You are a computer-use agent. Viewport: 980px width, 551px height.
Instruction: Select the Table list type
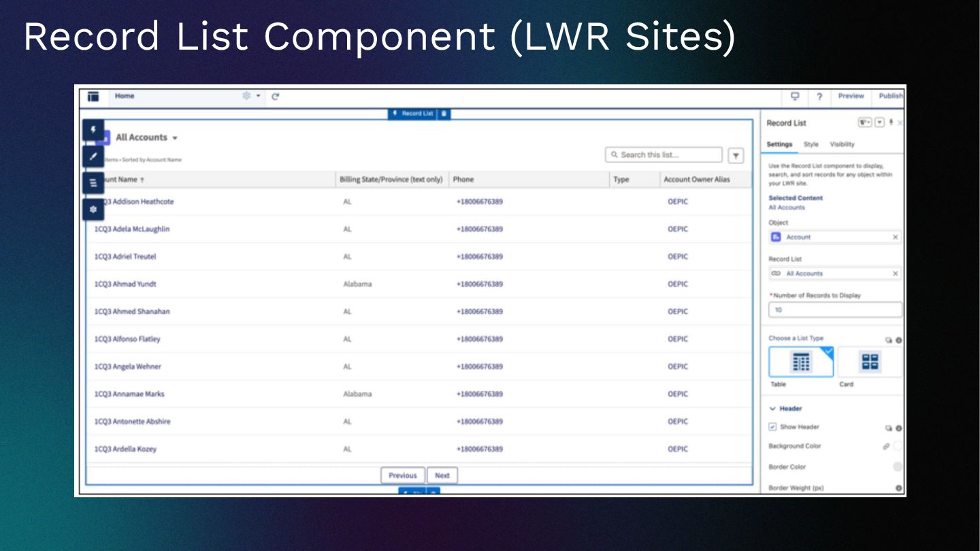click(x=801, y=362)
